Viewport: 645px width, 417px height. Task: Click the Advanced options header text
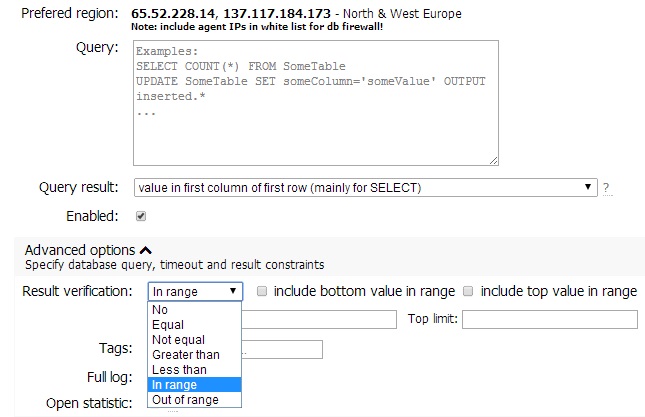[79, 250]
